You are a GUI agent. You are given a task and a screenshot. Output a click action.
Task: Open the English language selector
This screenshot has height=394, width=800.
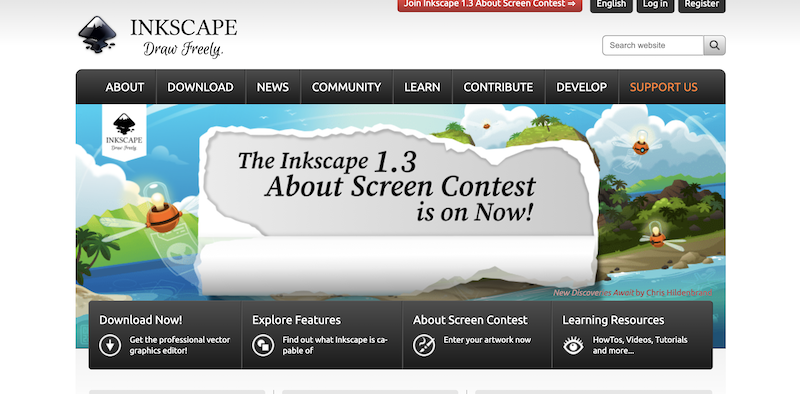coord(611,5)
